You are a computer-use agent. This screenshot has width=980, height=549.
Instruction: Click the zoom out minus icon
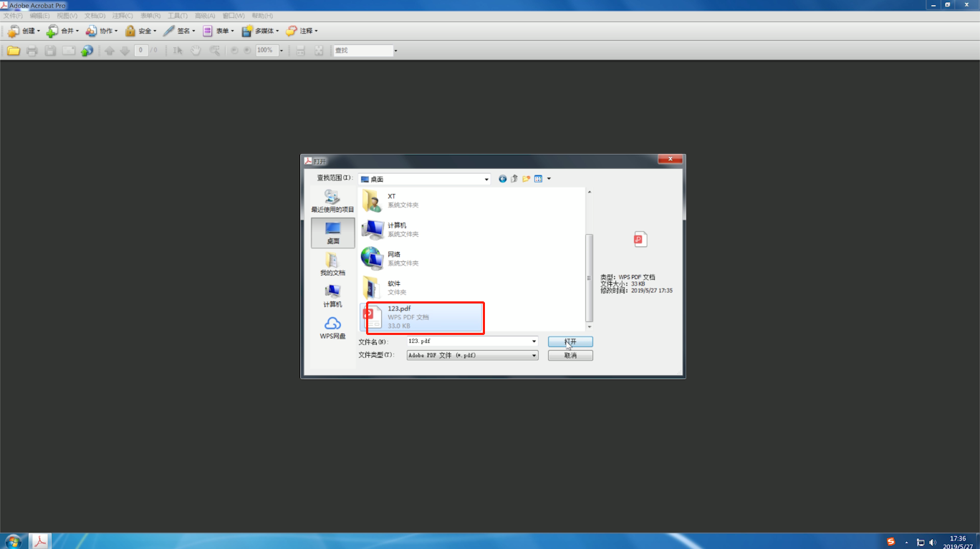[x=234, y=51]
